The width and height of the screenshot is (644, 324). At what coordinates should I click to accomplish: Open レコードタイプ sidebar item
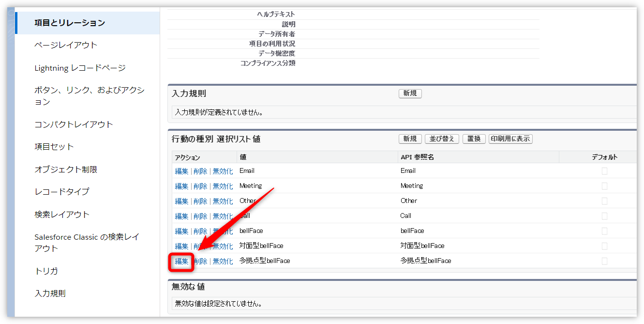tap(62, 192)
